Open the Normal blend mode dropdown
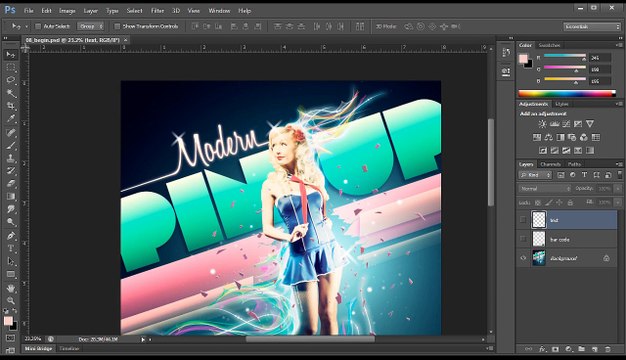626x360 pixels. tap(545, 188)
